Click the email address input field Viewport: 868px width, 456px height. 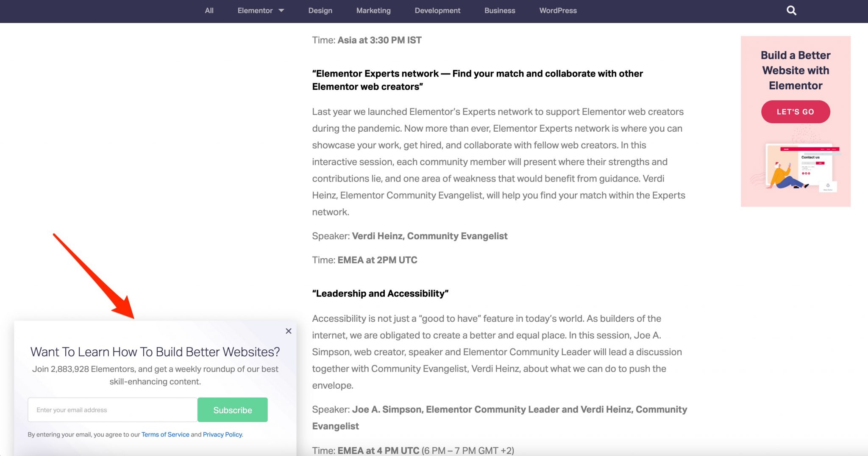[x=112, y=409]
